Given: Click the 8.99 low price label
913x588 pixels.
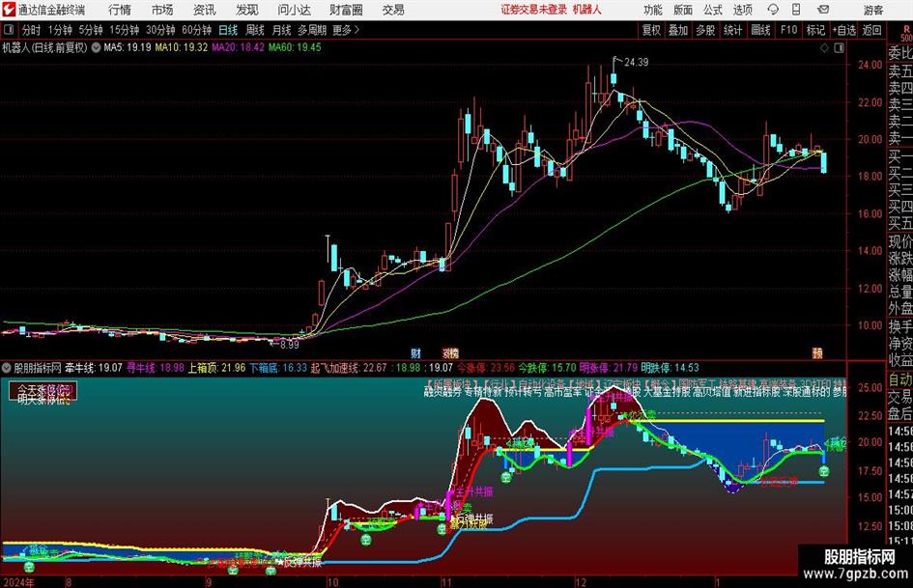Looking at the screenshot, I should point(290,345).
